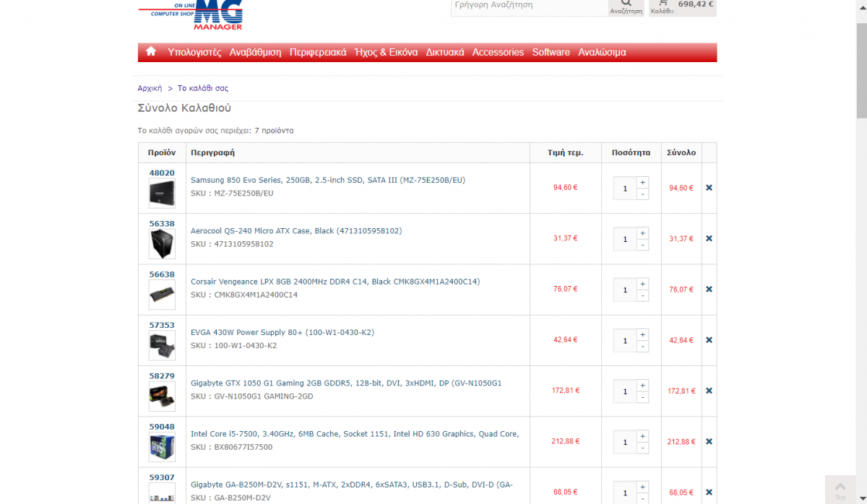Open Intel Core i5-7500 product link
The width and height of the screenshot is (867, 504).
(355, 434)
